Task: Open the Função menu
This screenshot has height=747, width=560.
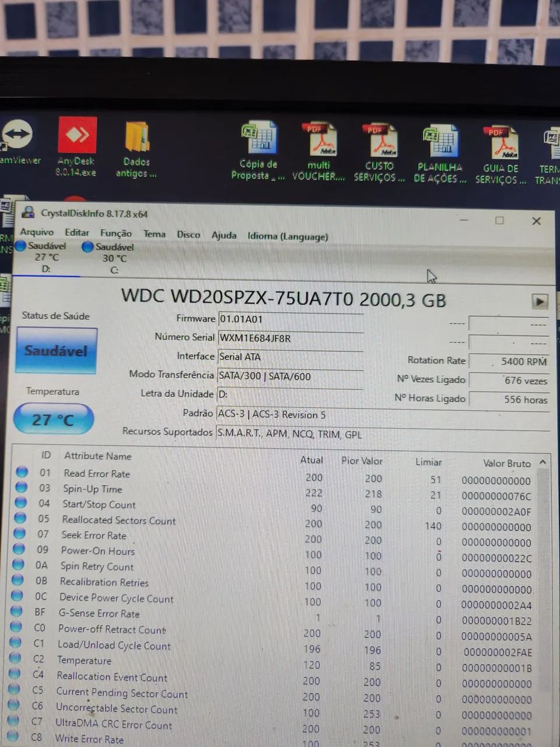Action: pos(116,233)
